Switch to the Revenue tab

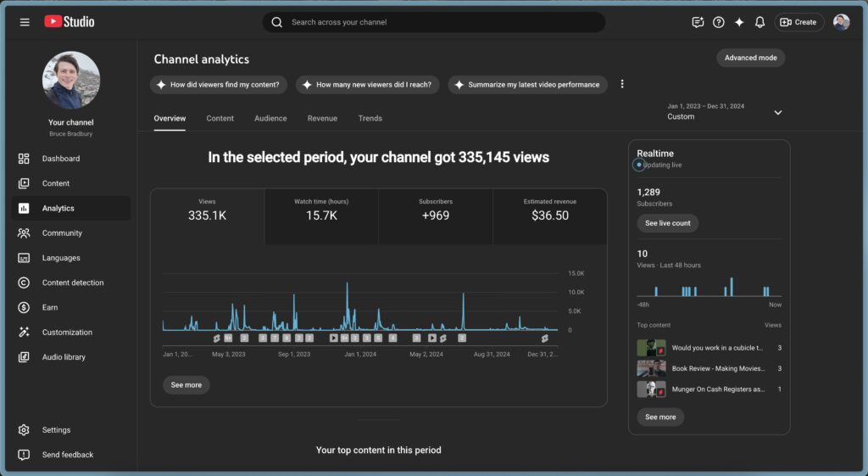pyautogui.click(x=322, y=119)
